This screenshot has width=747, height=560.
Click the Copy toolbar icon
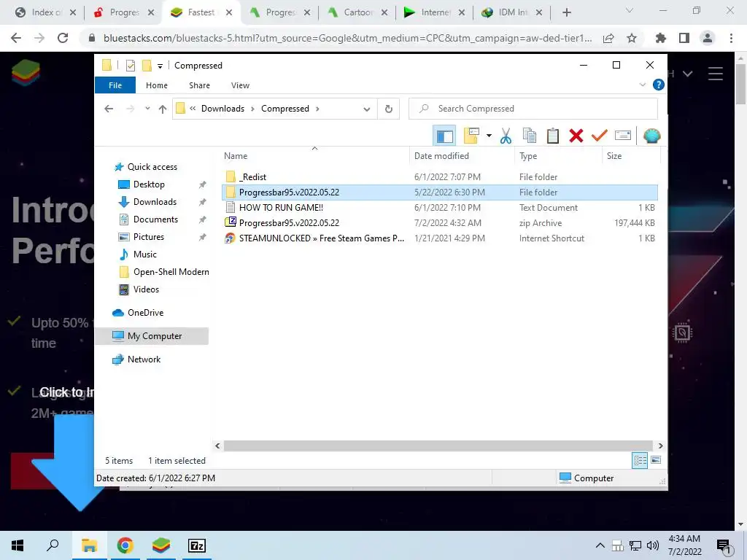530,136
